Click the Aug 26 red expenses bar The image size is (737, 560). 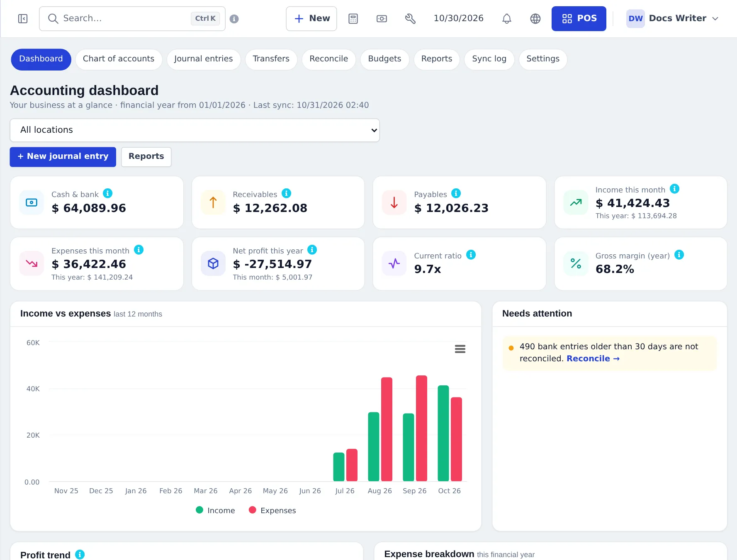click(387, 429)
